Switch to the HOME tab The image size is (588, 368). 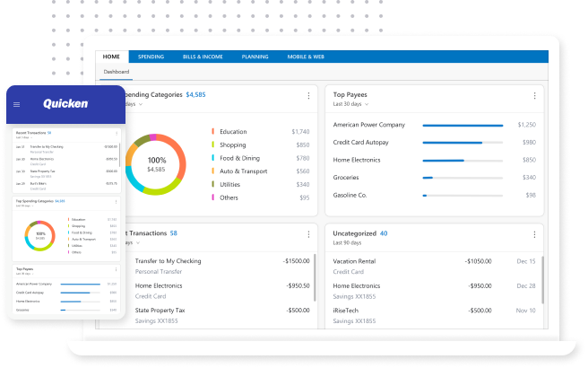point(111,57)
